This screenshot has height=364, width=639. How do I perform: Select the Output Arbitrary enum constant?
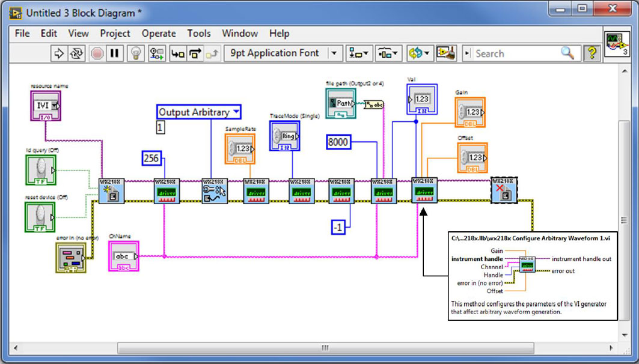199,112
